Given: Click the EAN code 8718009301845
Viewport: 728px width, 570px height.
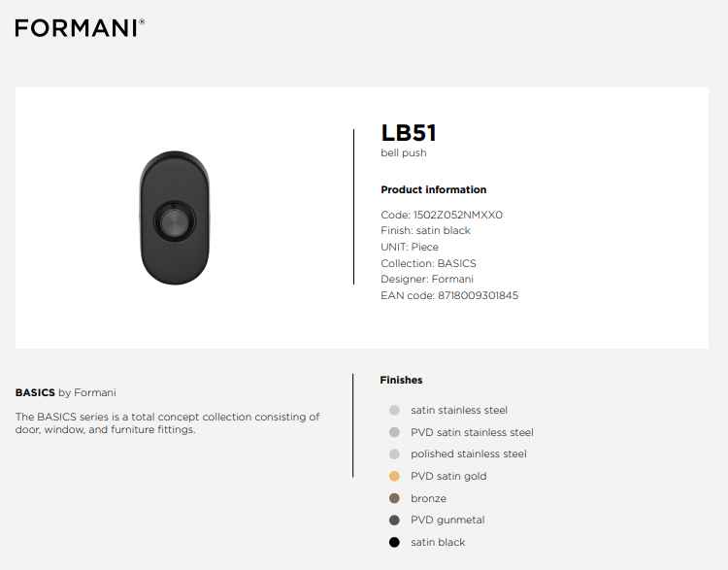Looking at the screenshot, I should pyautogui.click(x=478, y=295).
